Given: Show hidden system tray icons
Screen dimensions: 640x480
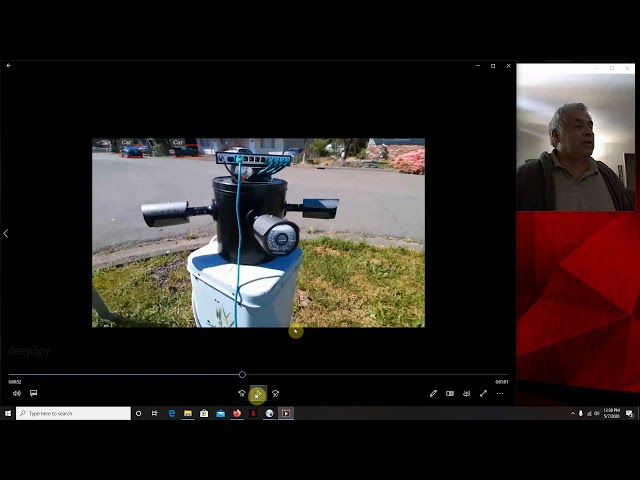Looking at the screenshot, I should point(573,413).
